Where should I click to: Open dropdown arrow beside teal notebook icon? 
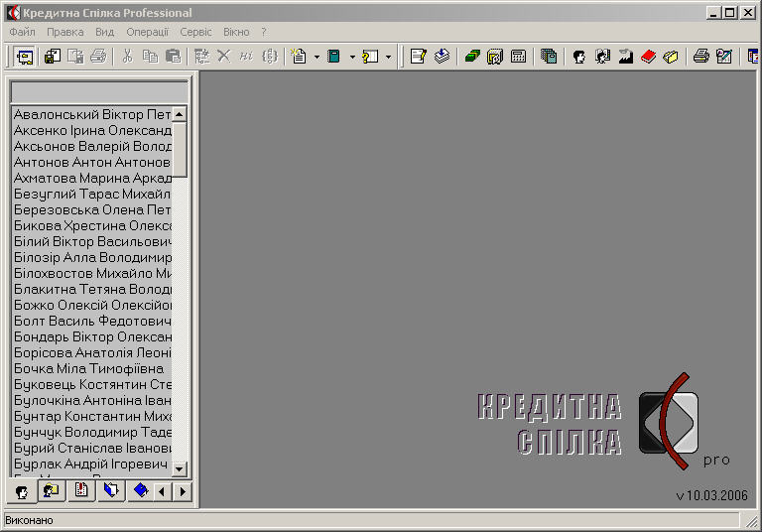pyautogui.click(x=352, y=58)
